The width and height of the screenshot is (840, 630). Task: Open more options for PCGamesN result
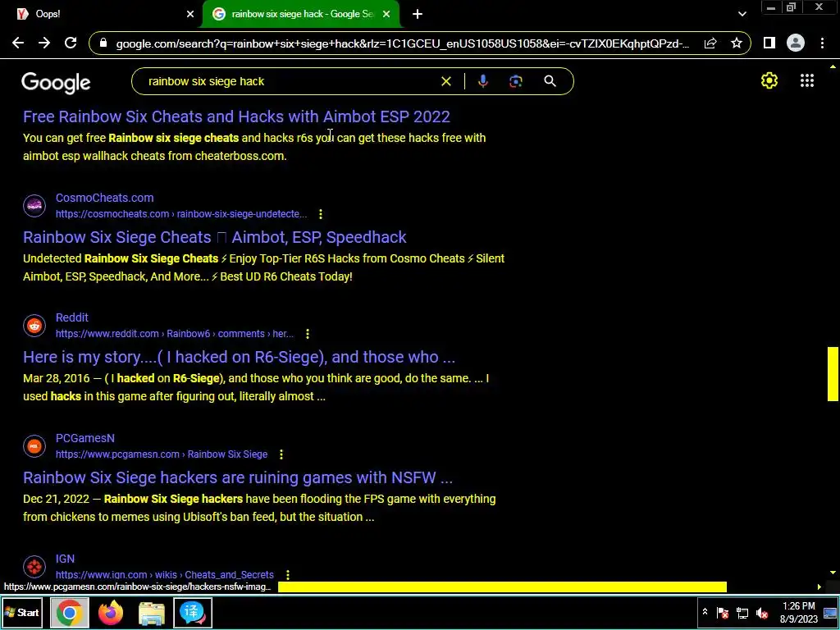click(281, 454)
